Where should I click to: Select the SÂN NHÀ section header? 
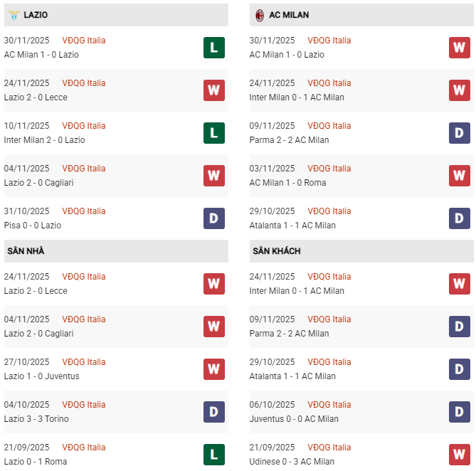coord(26,251)
